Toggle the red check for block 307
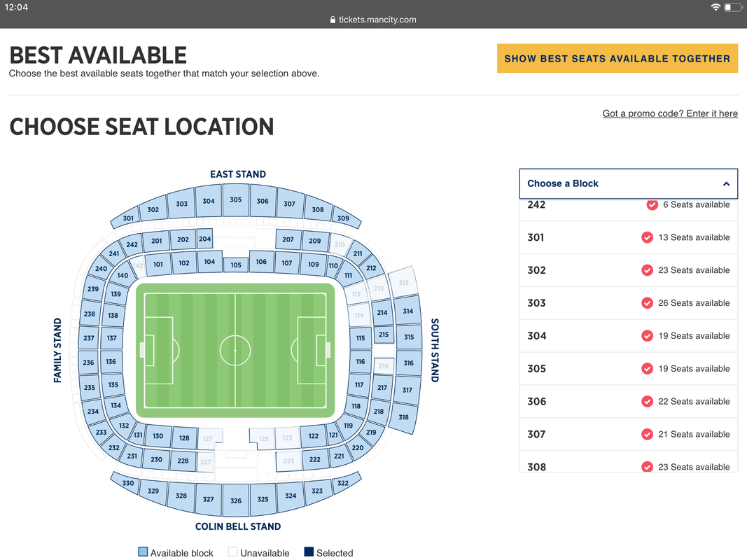Image resolution: width=747 pixels, height=560 pixels. click(648, 434)
